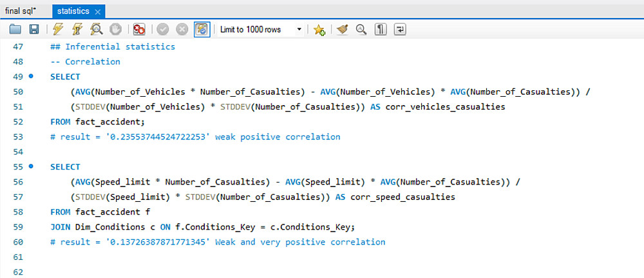Click line number 60 in the gutter
This screenshot has width=644, height=278.
[x=17, y=243]
